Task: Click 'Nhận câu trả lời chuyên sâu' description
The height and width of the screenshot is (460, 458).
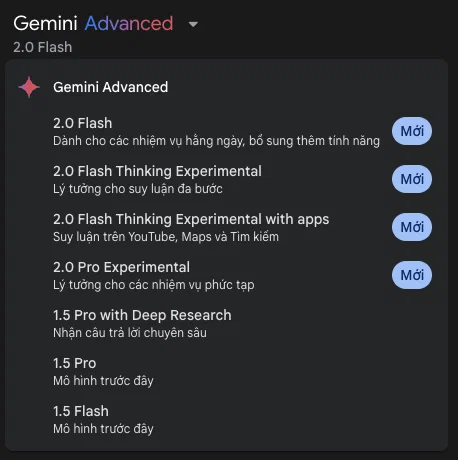Action: [130, 333]
